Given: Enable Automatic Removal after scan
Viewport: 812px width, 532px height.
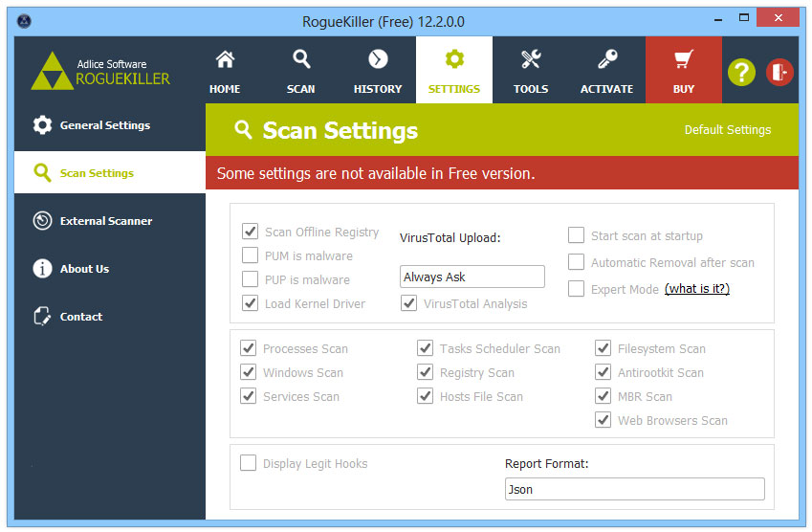Looking at the screenshot, I should (x=576, y=261).
